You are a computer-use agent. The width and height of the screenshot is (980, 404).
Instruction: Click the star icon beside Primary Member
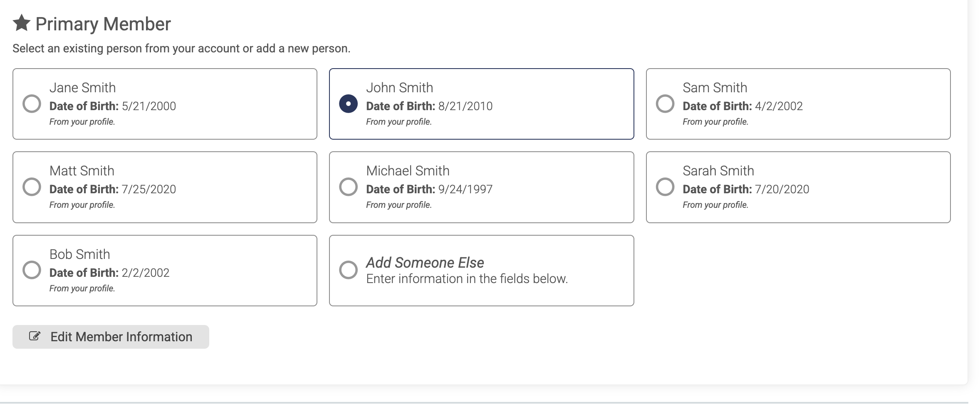(22, 23)
